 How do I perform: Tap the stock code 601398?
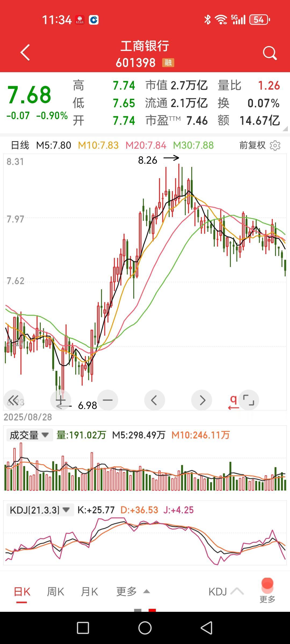[136, 63]
